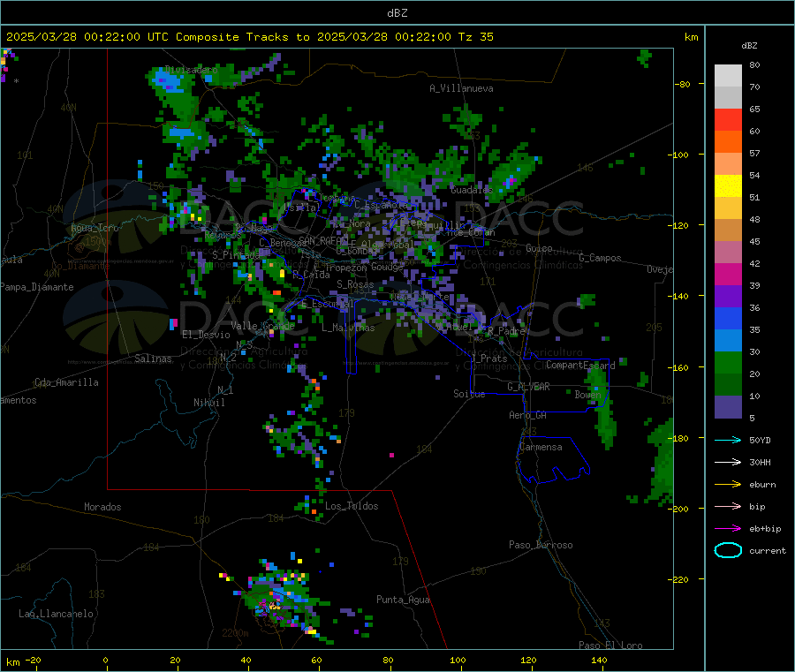
Task: Click the Agua_Toro map label
Action: [95, 228]
